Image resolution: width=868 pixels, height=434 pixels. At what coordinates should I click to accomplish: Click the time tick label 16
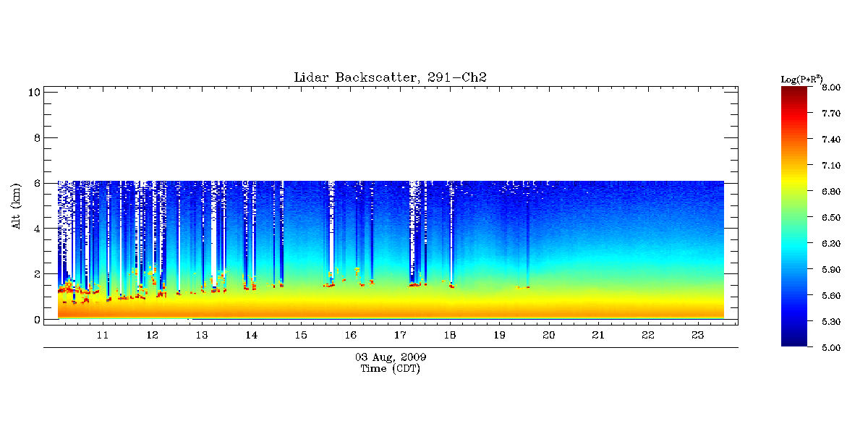tap(351, 335)
